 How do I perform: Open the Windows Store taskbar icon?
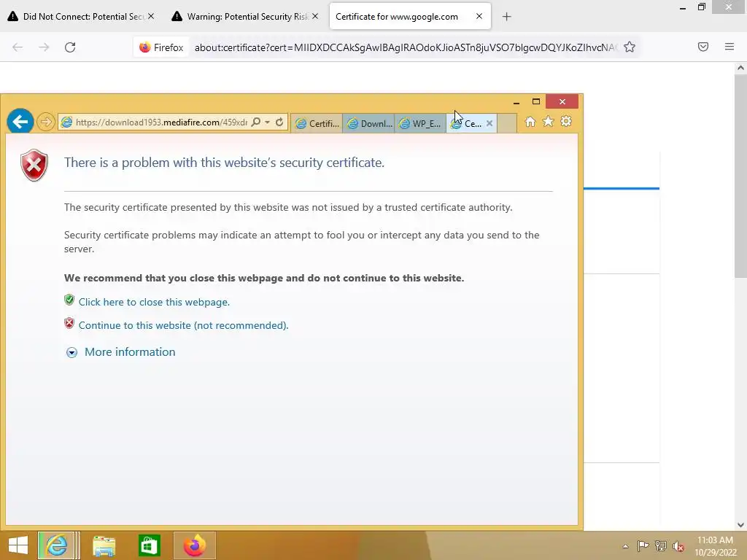[x=149, y=545]
